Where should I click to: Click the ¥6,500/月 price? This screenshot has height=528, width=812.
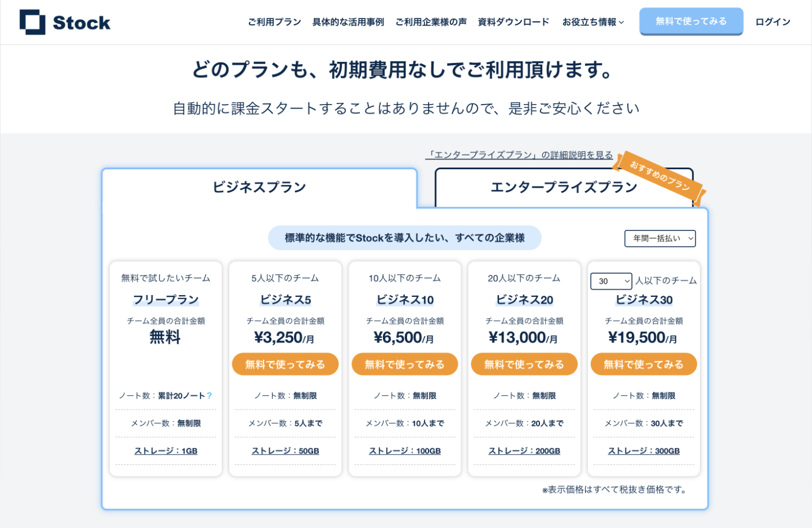404,337
